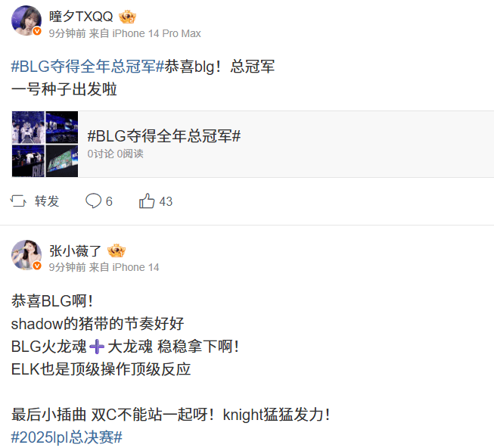Screen dimensions: 494x448
Task: Like the first post with thumbs-up
Action: coord(147,201)
